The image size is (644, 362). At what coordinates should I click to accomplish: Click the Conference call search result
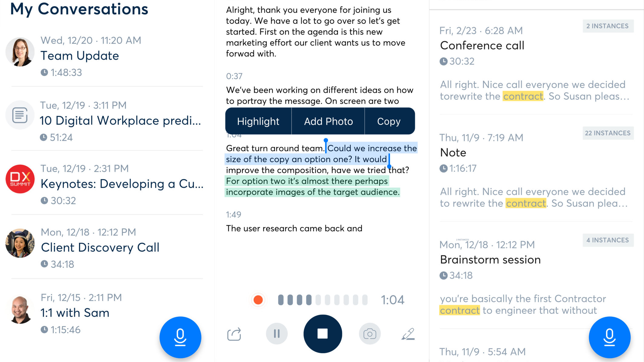click(482, 45)
